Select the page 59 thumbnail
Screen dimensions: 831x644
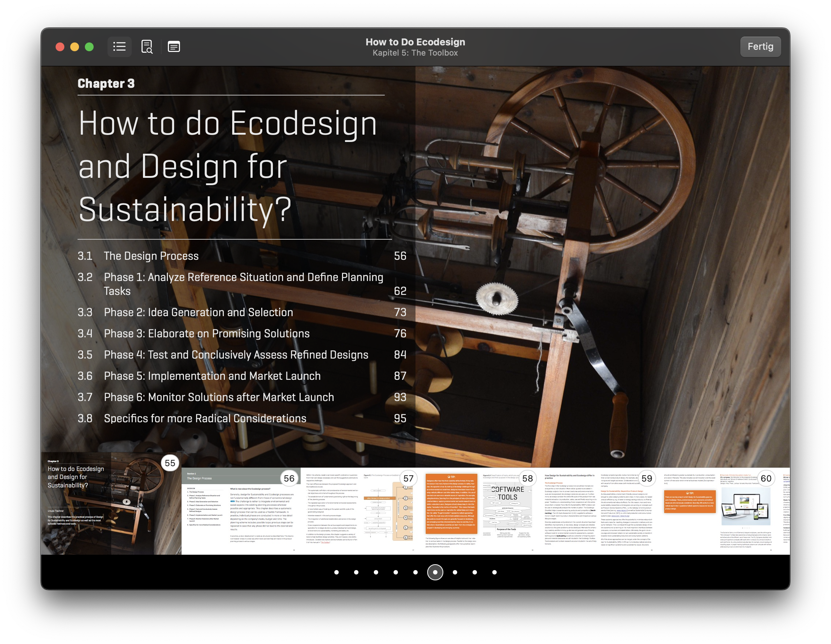click(x=598, y=511)
